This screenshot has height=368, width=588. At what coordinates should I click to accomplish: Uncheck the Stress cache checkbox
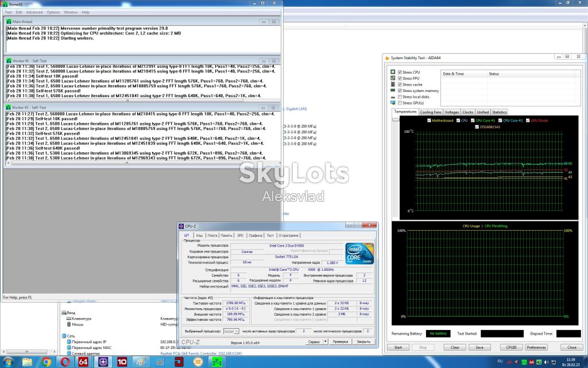tap(400, 85)
